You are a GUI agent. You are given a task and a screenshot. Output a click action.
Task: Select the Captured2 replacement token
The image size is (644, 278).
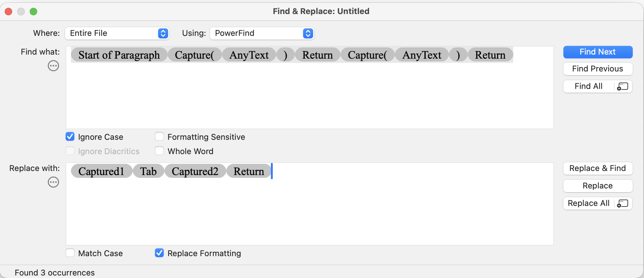tap(195, 172)
